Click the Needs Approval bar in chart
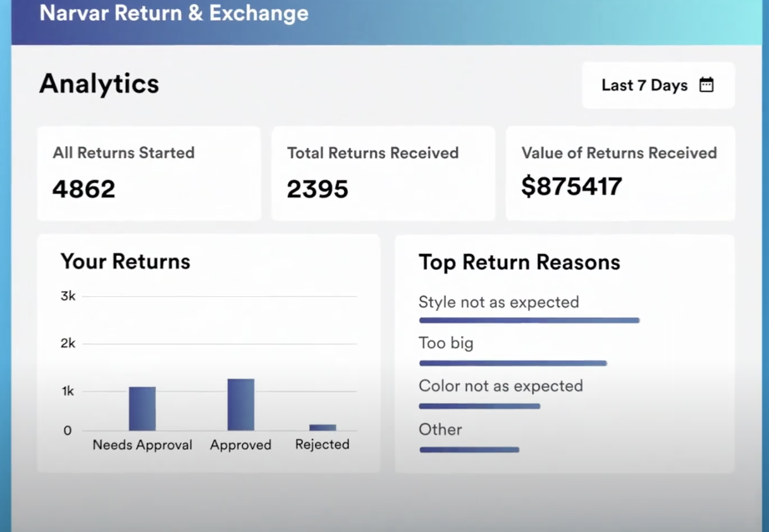Image resolution: width=769 pixels, height=532 pixels. click(x=142, y=409)
